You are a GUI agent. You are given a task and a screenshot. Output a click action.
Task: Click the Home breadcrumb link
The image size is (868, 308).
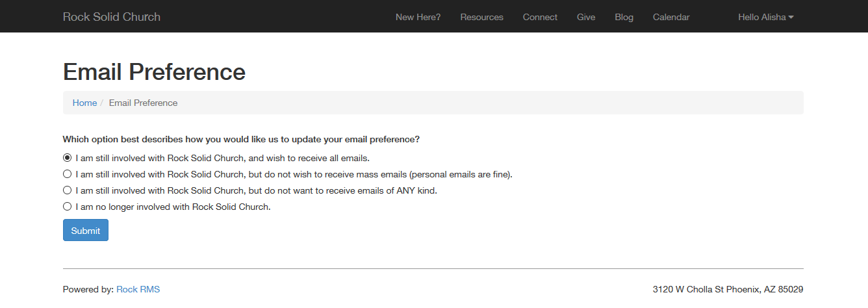point(84,103)
